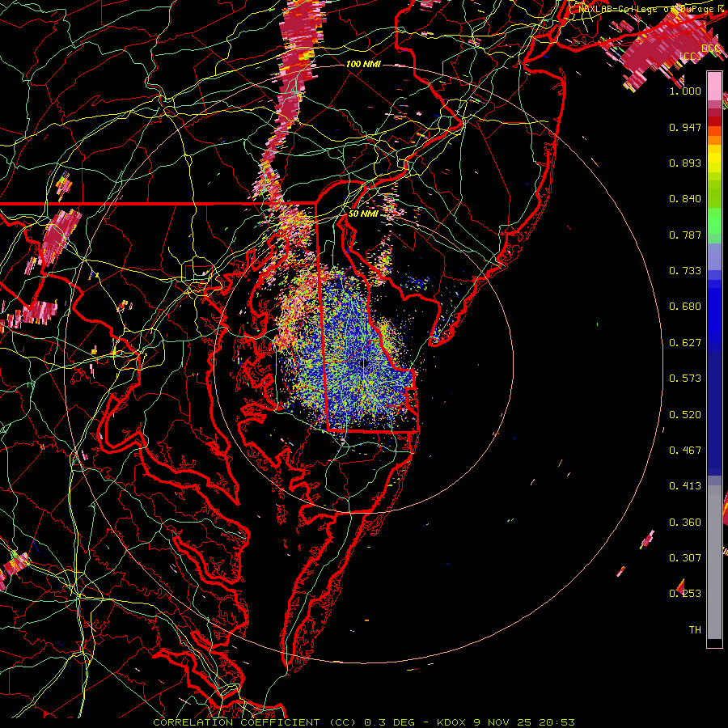The width and height of the screenshot is (728, 728).
Task: Select the 0.947 scale value
Action: click(685, 127)
